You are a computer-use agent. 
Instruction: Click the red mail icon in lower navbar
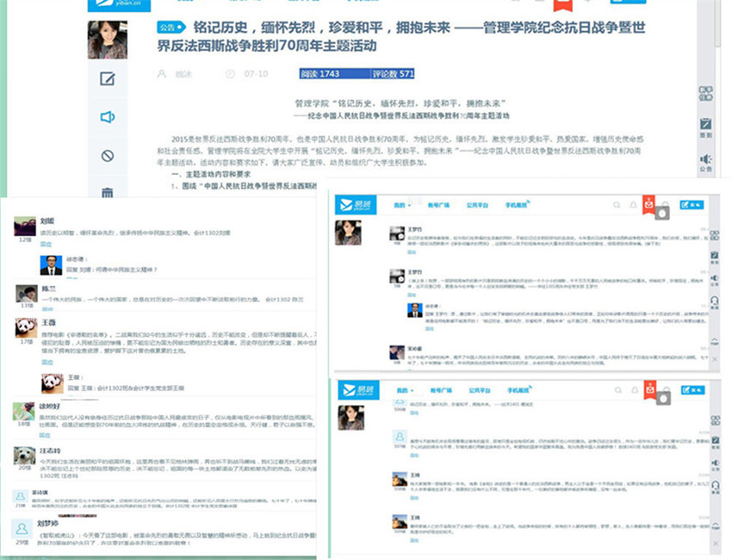tap(649, 390)
